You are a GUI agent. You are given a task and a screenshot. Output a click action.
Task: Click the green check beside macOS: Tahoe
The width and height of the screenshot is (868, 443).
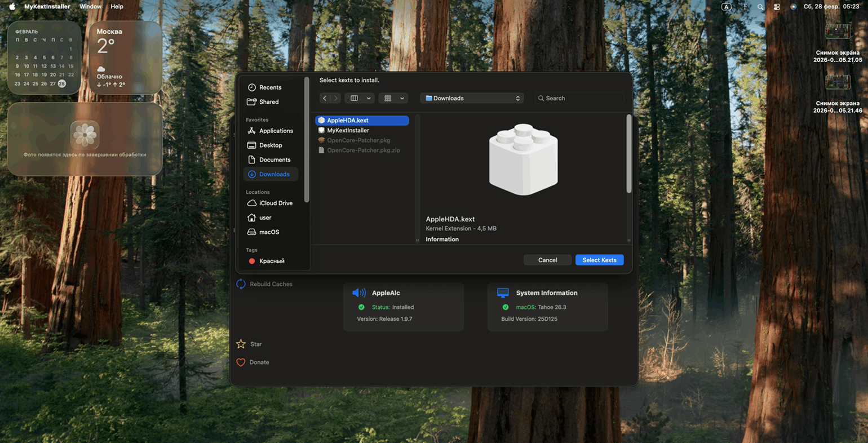[x=506, y=307]
